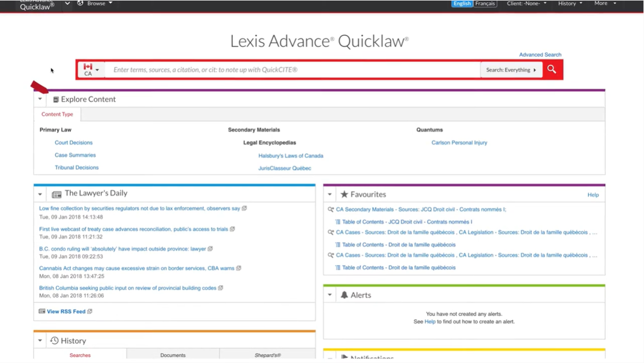Click the red magnifier search button
The image size is (644, 363).
[x=551, y=69]
